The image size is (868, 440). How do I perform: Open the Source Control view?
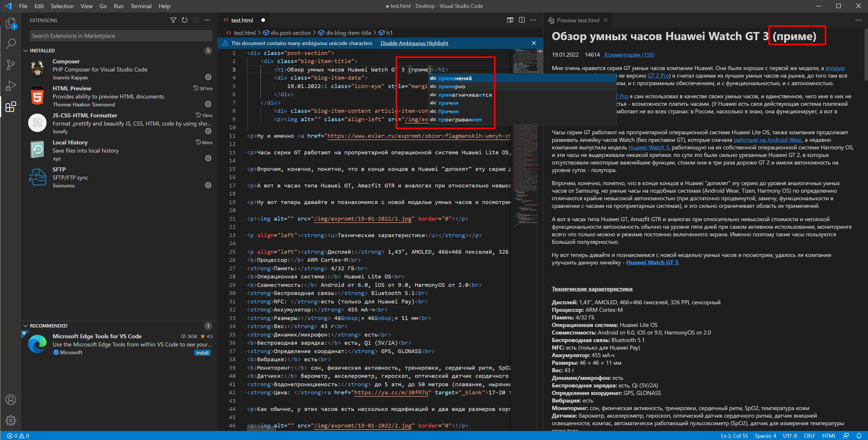tap(10, 65)
